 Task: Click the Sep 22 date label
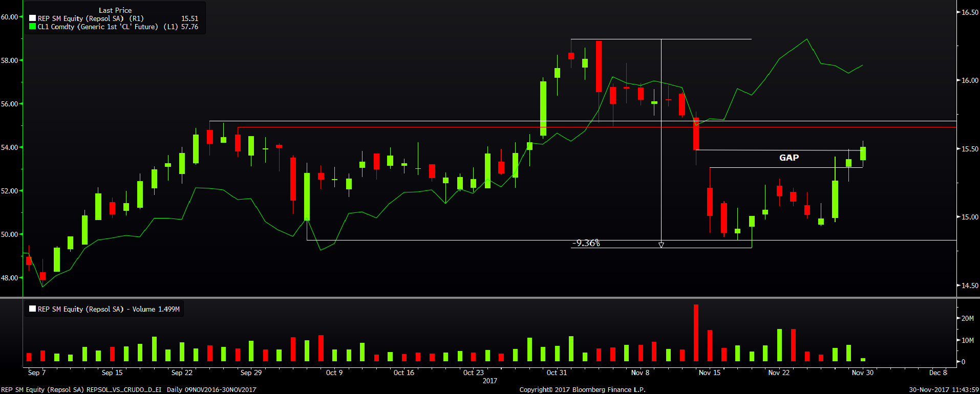point(182,373)
